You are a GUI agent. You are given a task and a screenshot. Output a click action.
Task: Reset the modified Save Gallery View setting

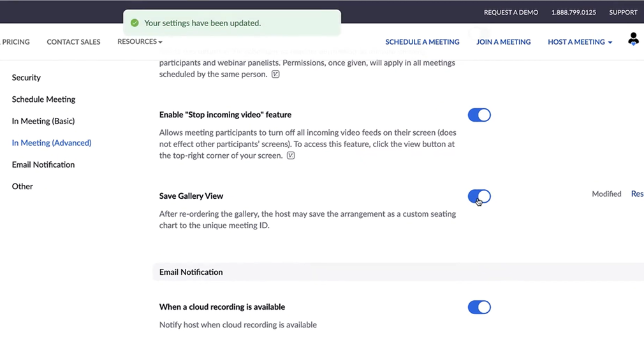click(636, 194)
